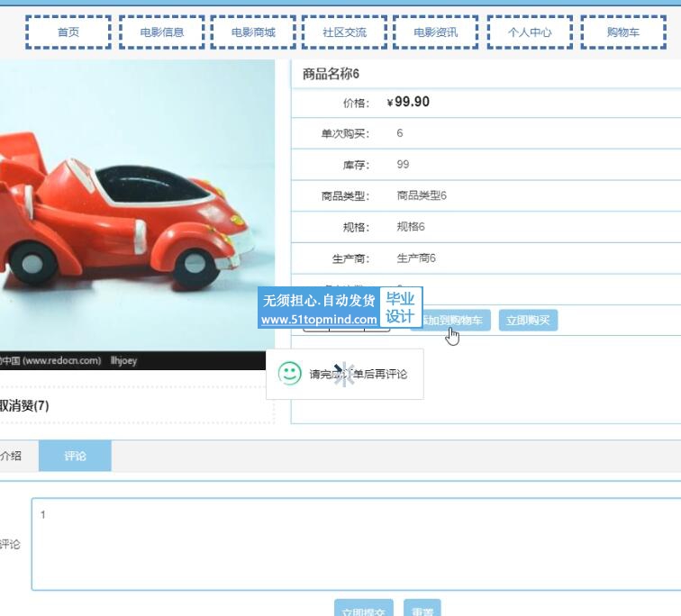Open 电影资讯 section

436,32
